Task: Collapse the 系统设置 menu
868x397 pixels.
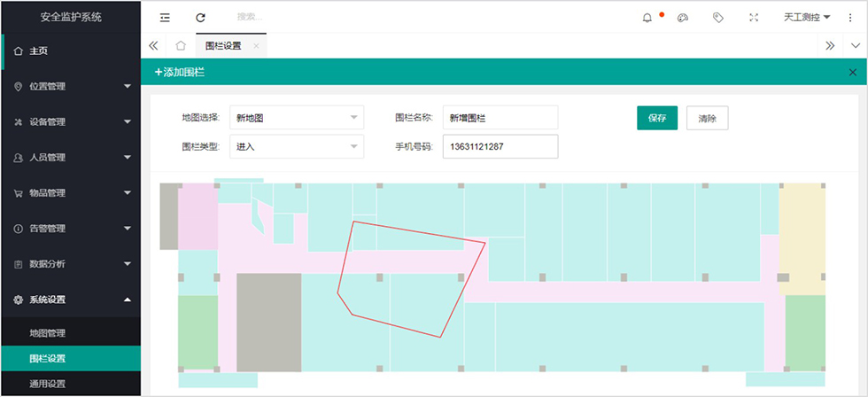Action: click(71, 300)
